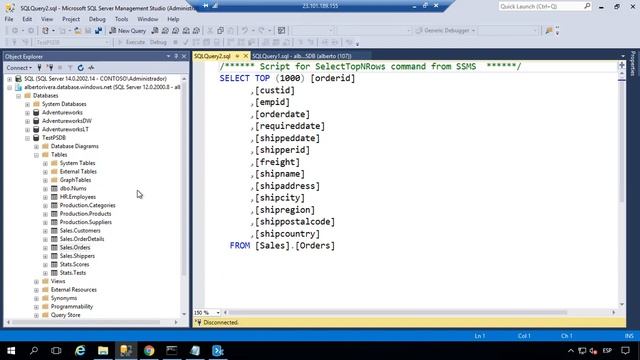Click the Save All toolbar icon

[98, 31]
